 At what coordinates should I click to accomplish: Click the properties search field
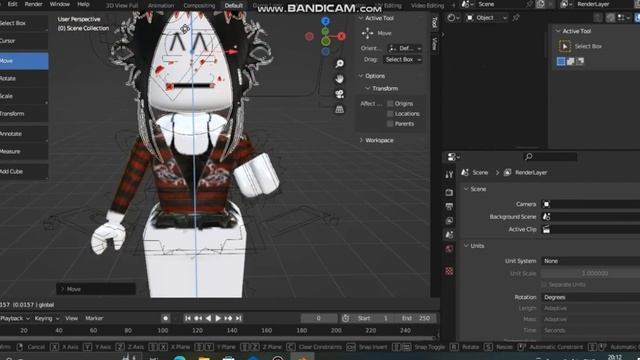[x=551, y=157]
